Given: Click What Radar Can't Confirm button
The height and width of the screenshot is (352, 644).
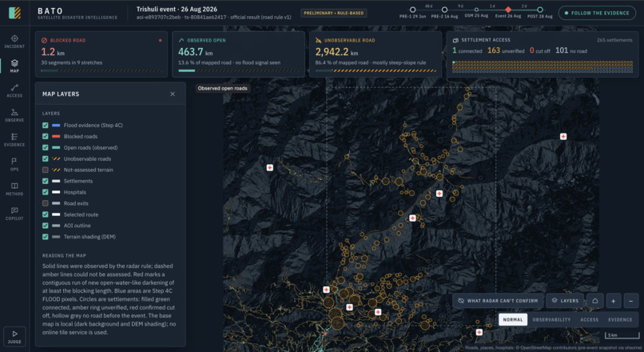Looking at the screenshot, I should click(498, 301).
